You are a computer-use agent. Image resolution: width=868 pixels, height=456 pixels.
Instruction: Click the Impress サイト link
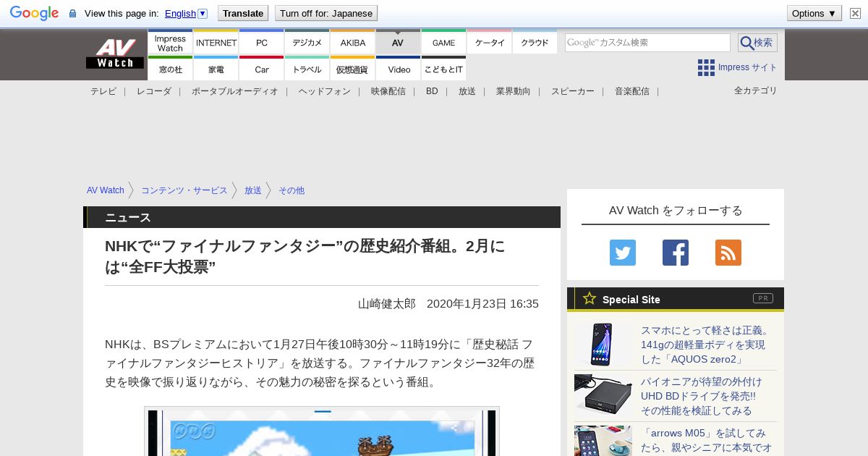coord(747,67)
